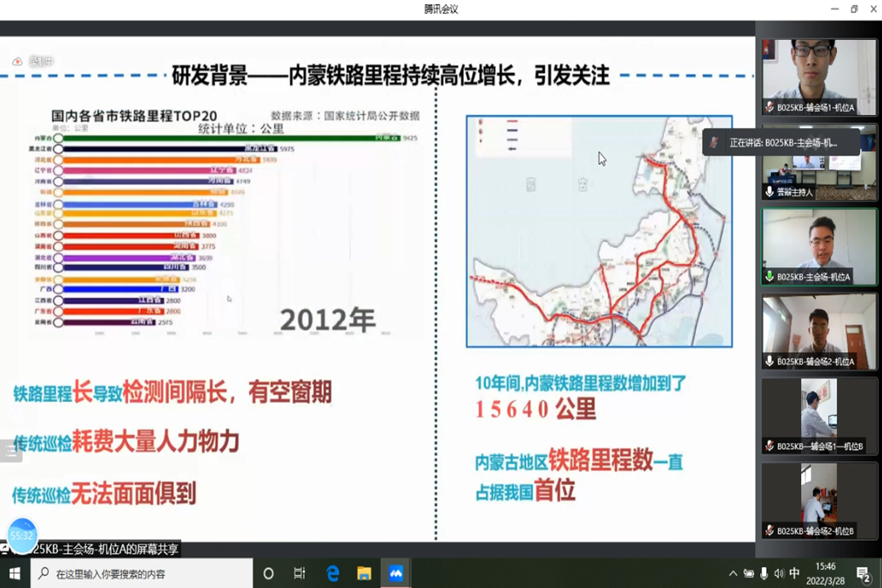Viewport: 882px width, 588px height.
Task: Click the taskbar search input box
Action: pyautogui.click(x=141, y=573)
